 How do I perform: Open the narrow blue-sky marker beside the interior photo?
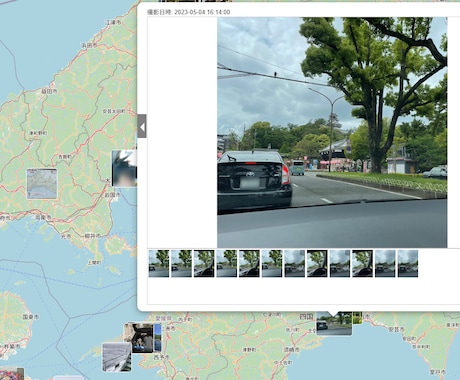(158, 337)
